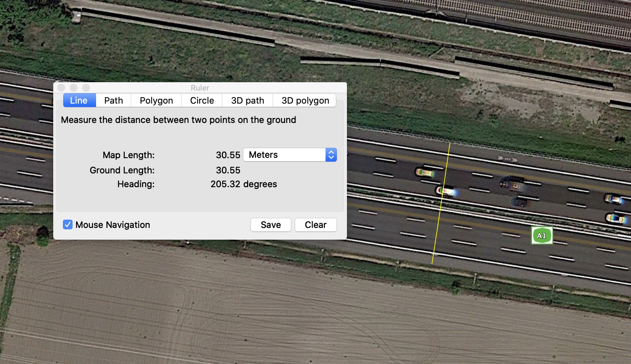Screen dimensions: 631x364
Task: Zoom the Ruler window
Action: click(86, 88)
